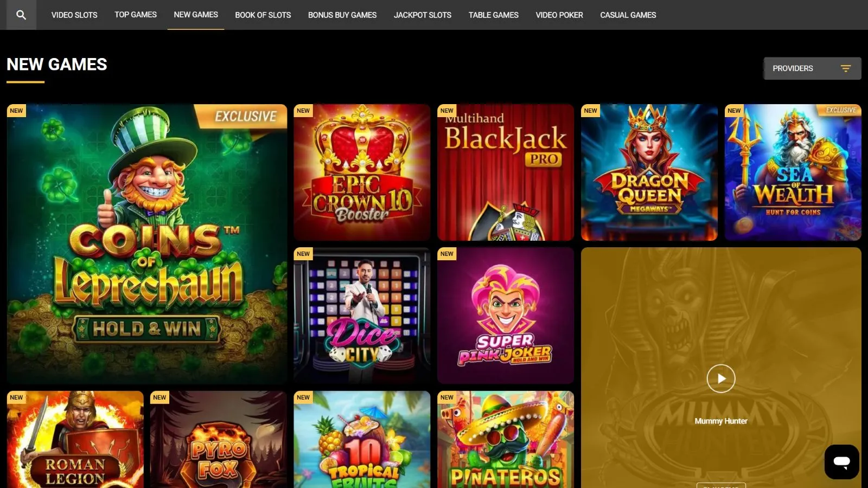Open Sea of Wealth game tile
Image resolution: width=868 pixels, height=488 pixels.
tap(793, 172)
